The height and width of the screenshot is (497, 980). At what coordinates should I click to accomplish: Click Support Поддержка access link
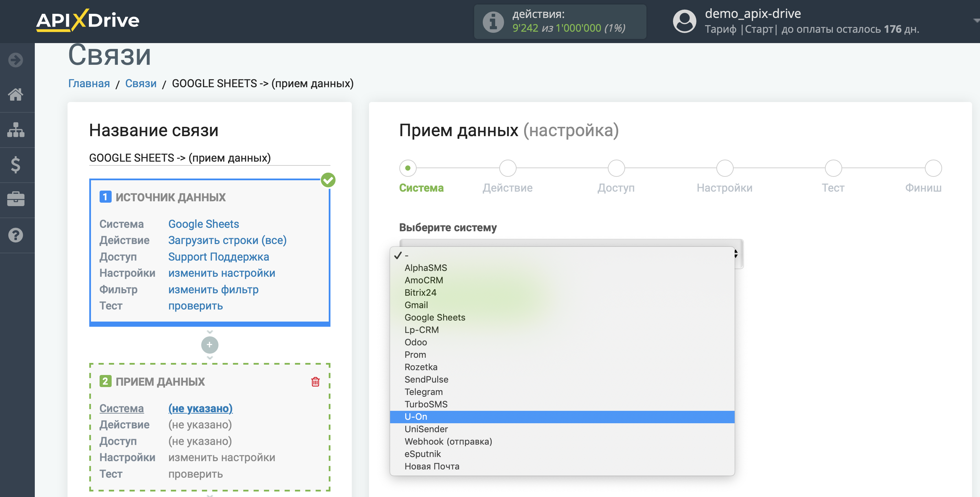tap(219, 256)
